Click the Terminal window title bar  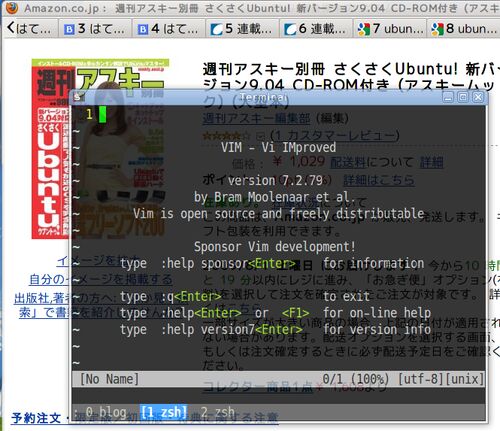[263, 97]
